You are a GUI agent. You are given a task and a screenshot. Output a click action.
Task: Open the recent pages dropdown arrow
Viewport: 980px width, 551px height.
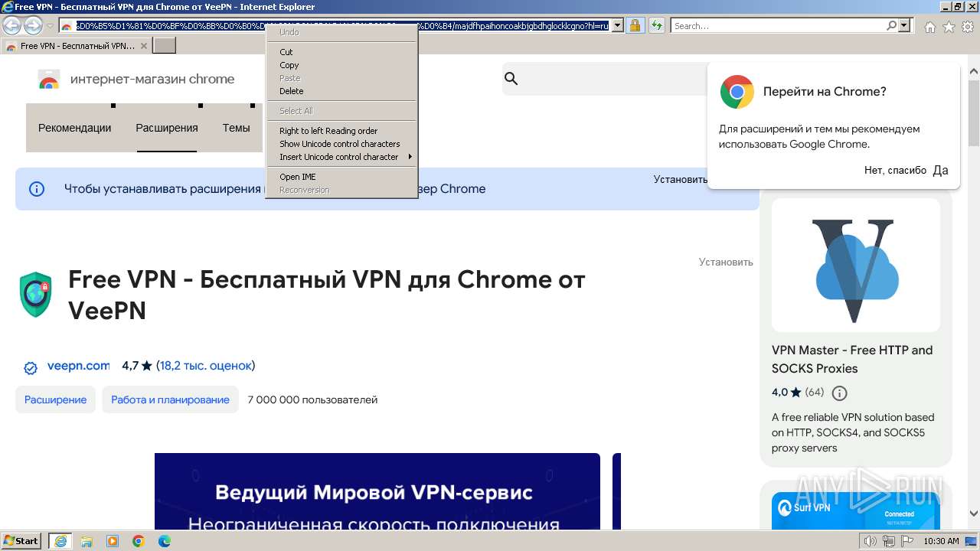(x=50, y=26)
